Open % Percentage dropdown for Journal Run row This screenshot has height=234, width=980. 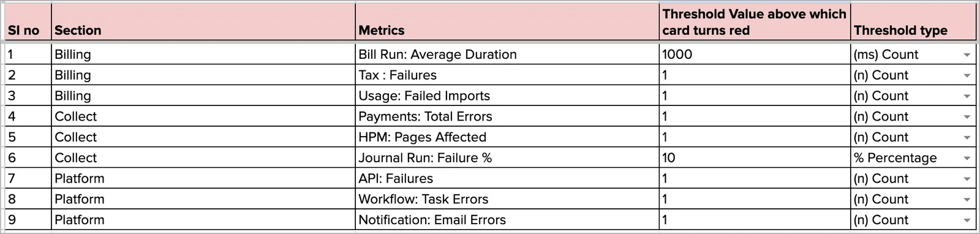click(x=967, y=159)
